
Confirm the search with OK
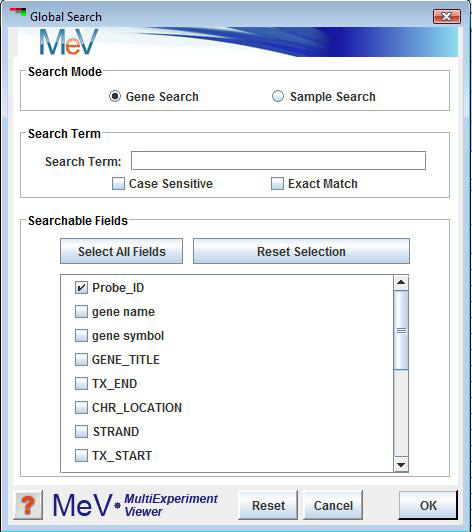(428, 505)
